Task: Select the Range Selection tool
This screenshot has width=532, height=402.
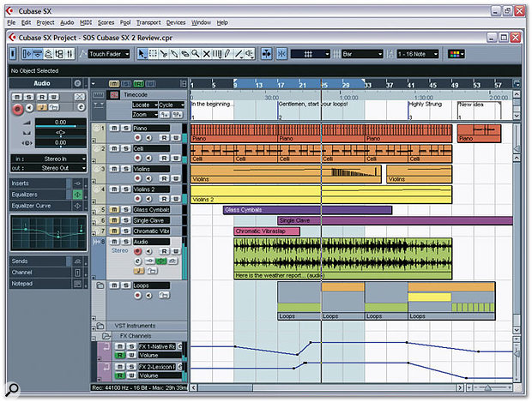Action: [x=154, y=53]
